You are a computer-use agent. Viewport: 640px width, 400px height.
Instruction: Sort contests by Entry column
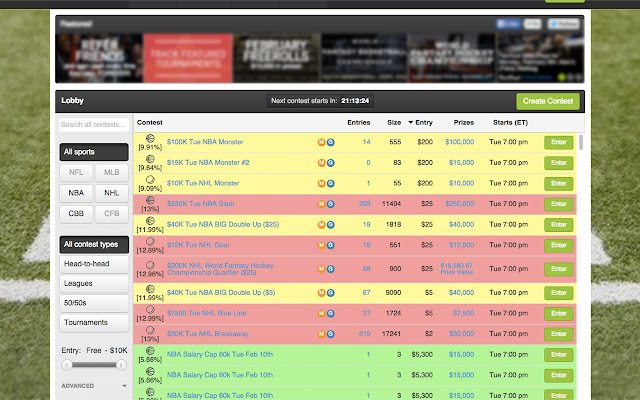click(420, 122)
